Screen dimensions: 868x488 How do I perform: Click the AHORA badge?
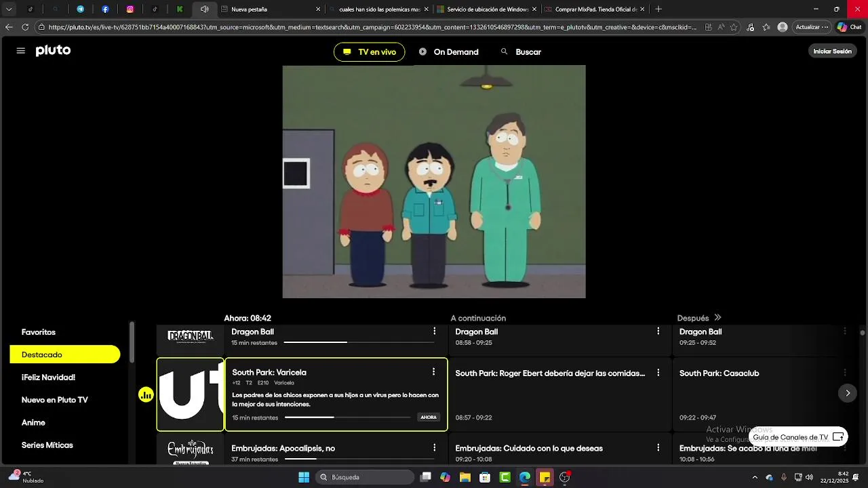point(429,418)
